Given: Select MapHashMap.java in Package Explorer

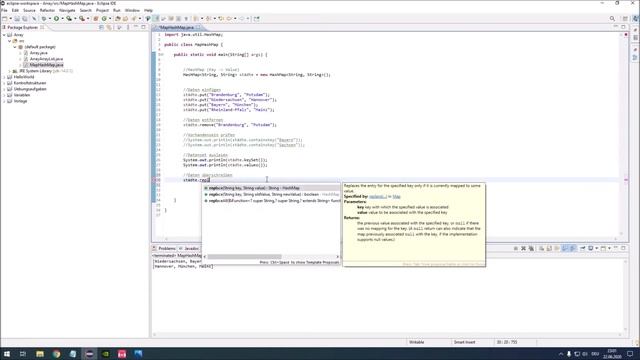Looking at the screenshot, I should point(46,65).
